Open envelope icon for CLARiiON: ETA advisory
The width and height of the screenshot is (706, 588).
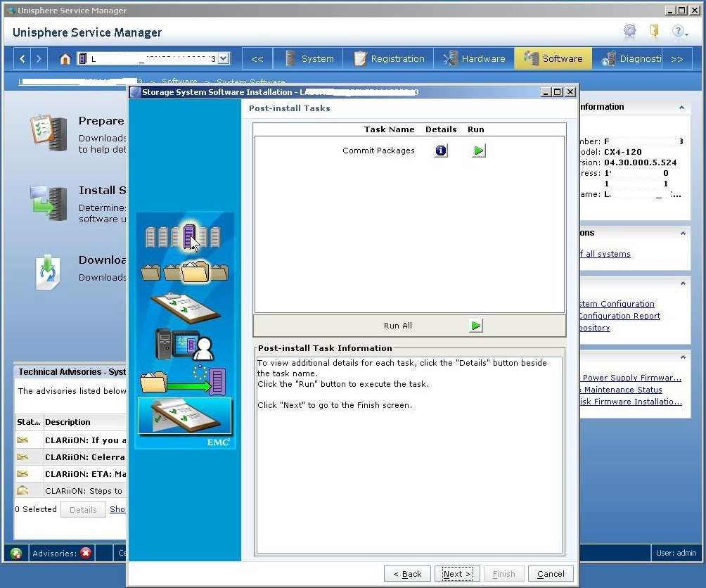pos(23,473)
